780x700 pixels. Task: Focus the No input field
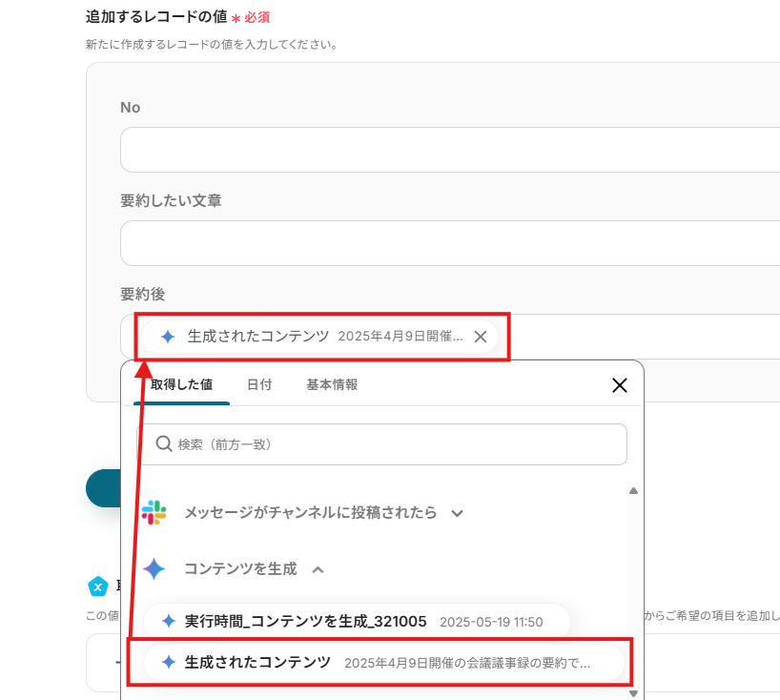tap(448, 150)
